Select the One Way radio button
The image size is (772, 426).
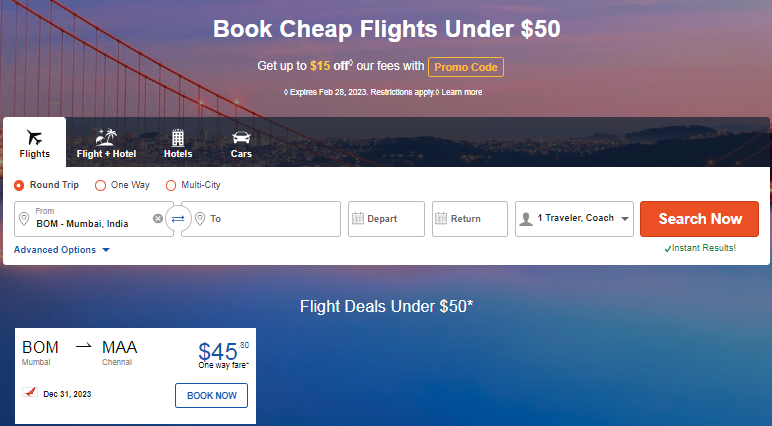[x=100, y=185]
